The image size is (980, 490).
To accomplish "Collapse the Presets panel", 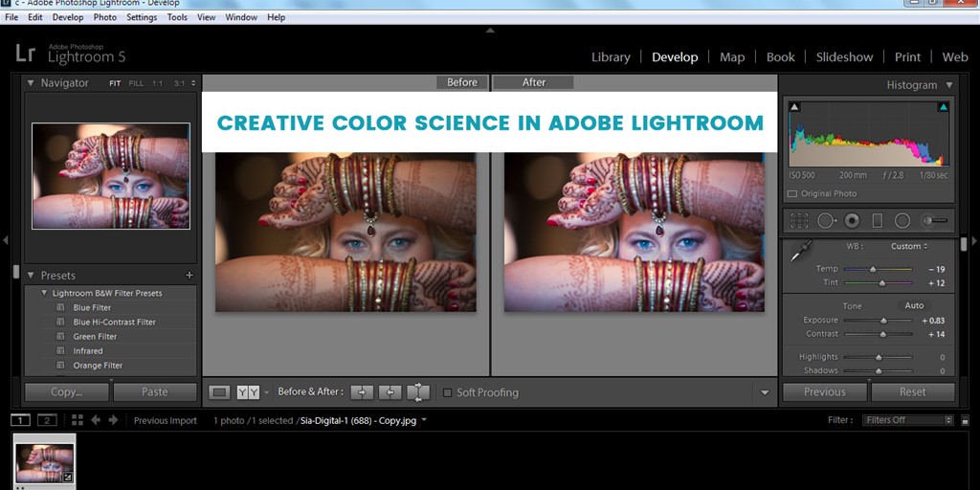I will coord(31,276).
